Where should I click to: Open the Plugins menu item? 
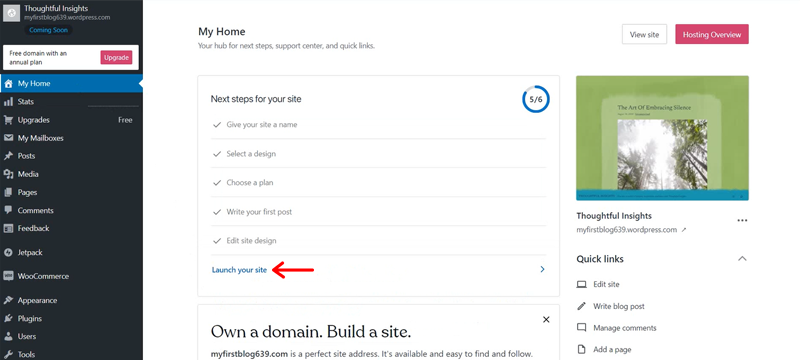(71, 318)
